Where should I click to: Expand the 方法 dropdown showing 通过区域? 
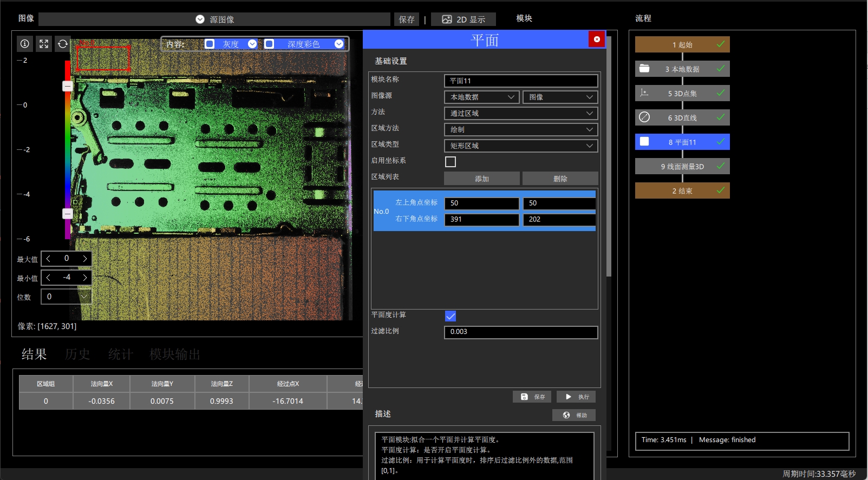521,113
